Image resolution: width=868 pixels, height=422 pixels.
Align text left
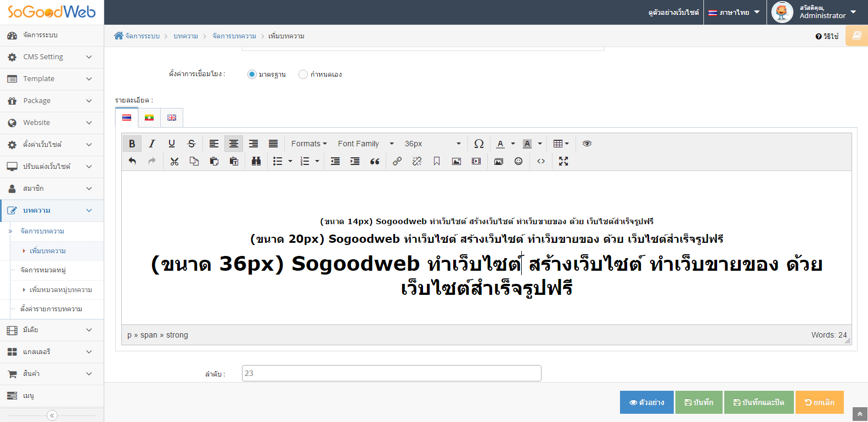(x=214, y=144)
